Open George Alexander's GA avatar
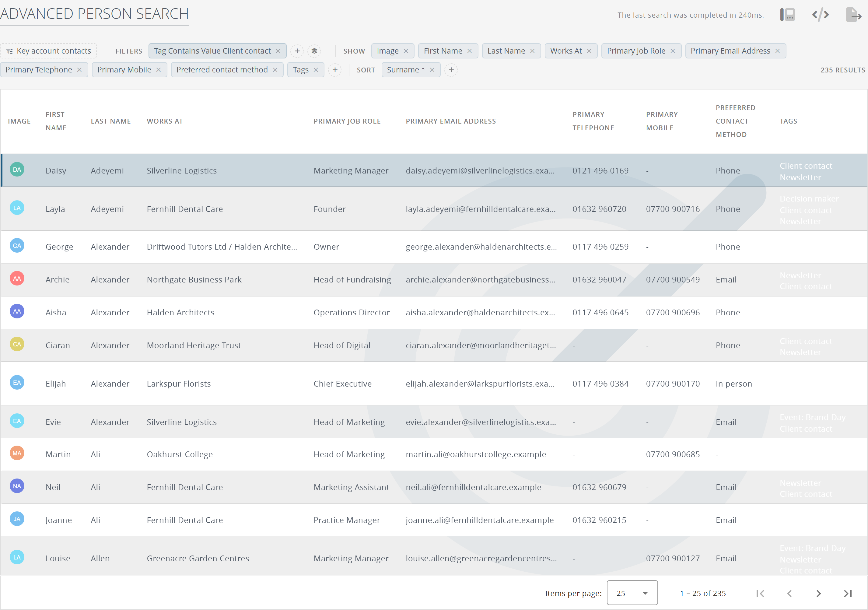 17,245
